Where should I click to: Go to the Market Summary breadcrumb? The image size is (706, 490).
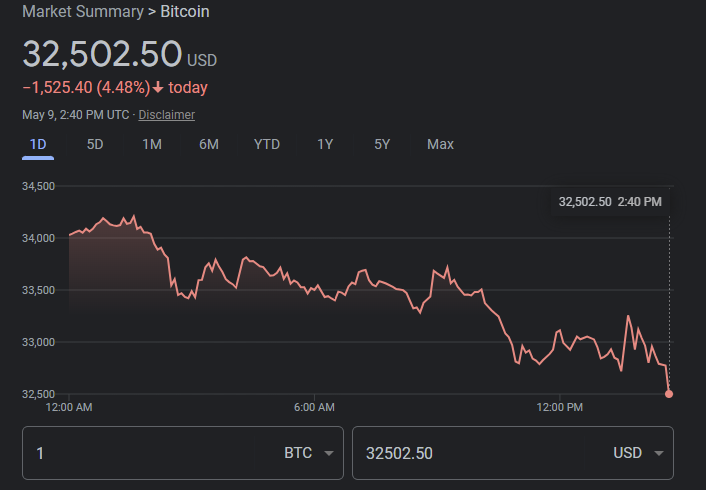83,11
